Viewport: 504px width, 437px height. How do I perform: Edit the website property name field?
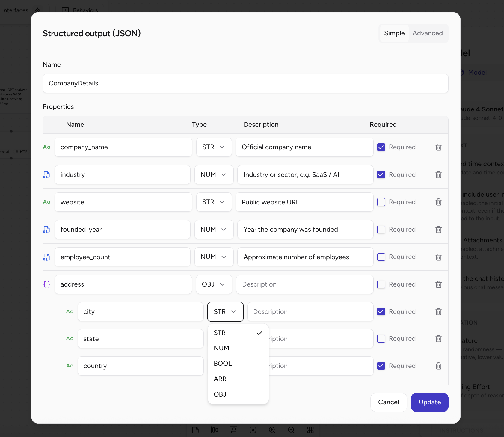(123, 202)
